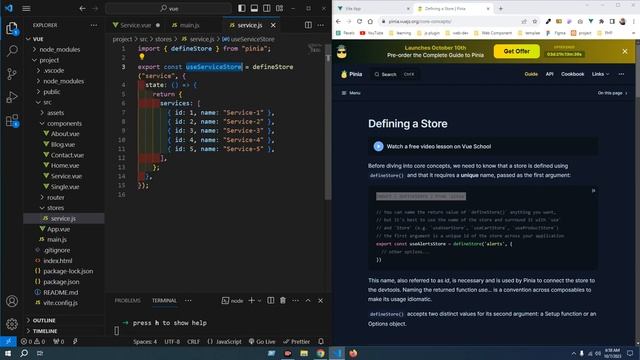640x360 pixels.
Task: Open notifications bell in status bar
Action: pyautogui.click(x=321, y=342)
